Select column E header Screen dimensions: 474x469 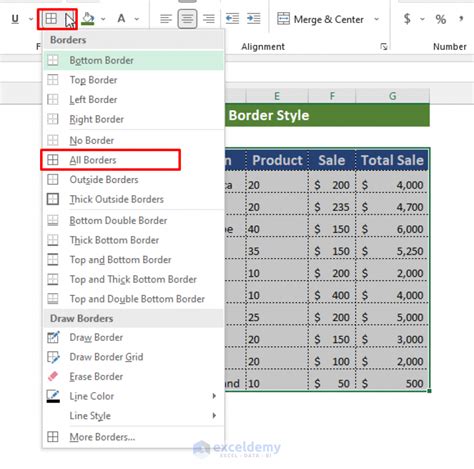pos(277,96)
